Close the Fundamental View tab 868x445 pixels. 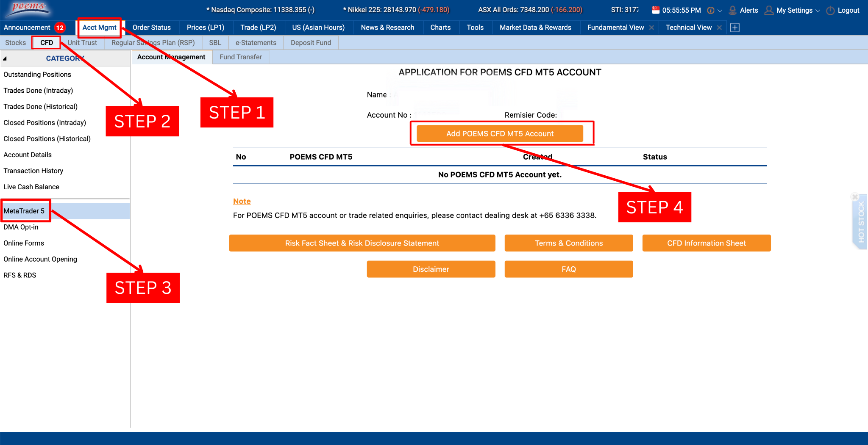651,28
